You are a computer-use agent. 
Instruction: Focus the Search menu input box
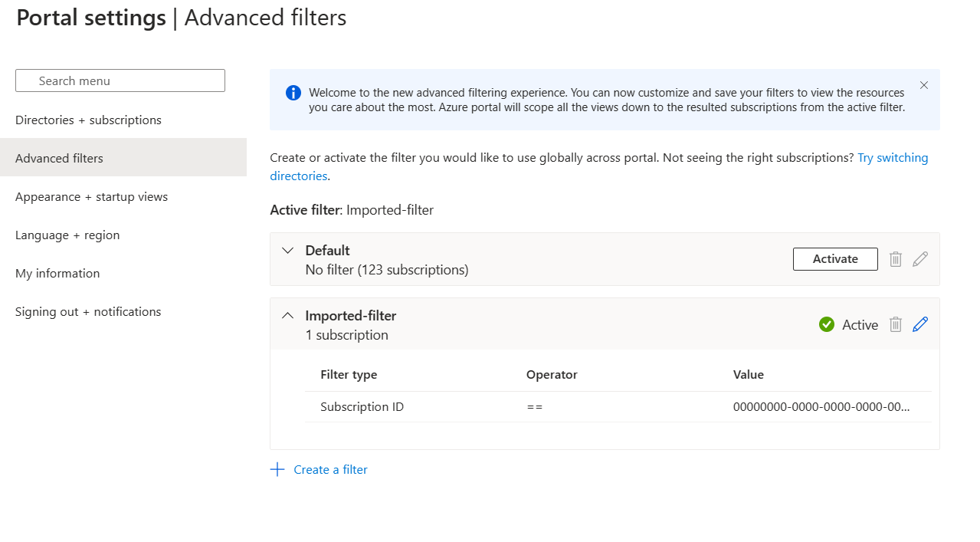(x=120, y=80)
